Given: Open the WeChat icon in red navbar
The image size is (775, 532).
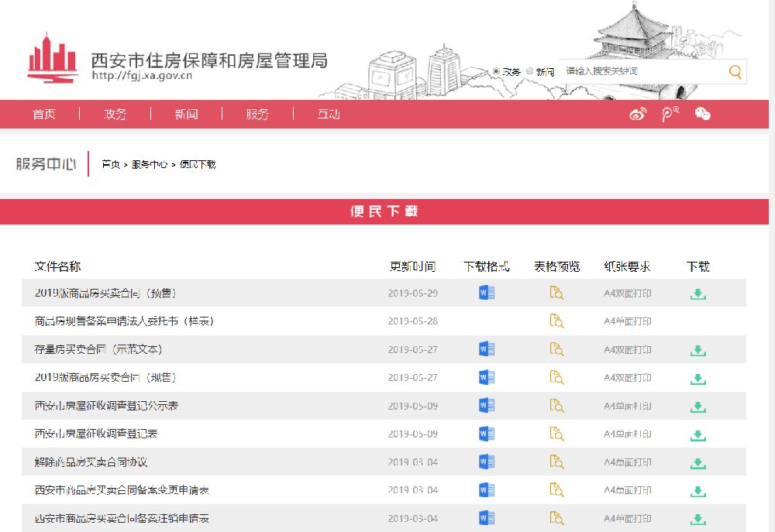Looking at the screenshot, I should (x=702, y=114).
